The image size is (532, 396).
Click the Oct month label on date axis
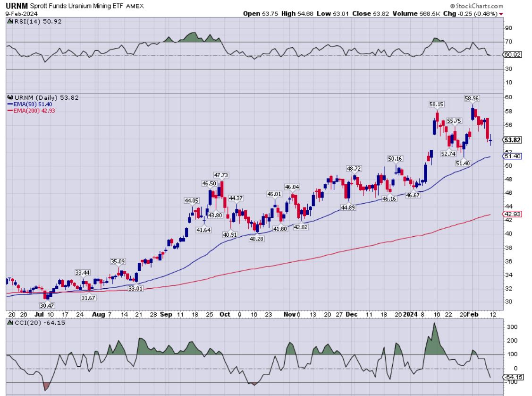point(225,315)
